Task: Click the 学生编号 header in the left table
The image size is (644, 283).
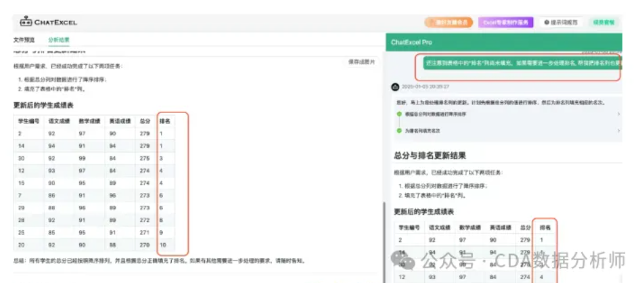Action: click(x=28, y=121)
